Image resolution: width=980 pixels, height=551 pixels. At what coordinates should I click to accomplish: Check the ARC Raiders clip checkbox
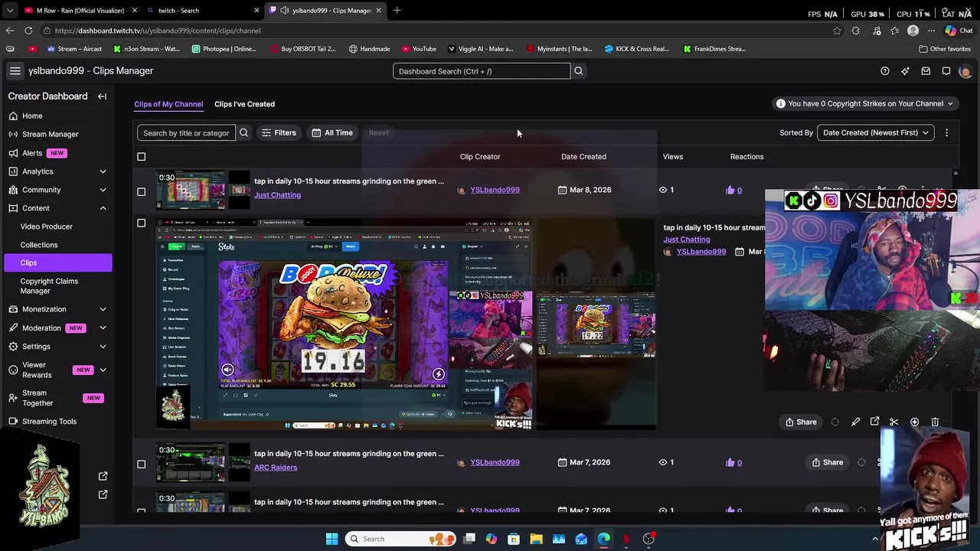pos(141,464)
